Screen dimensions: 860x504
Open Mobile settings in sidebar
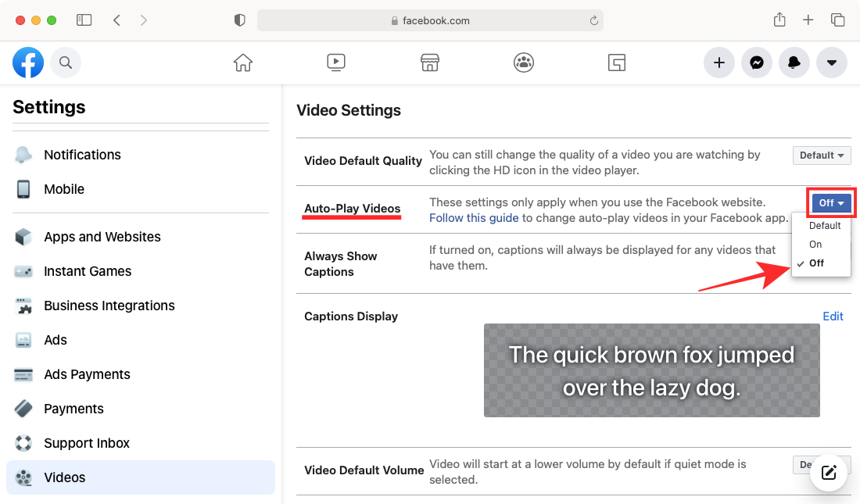(141, 189)
